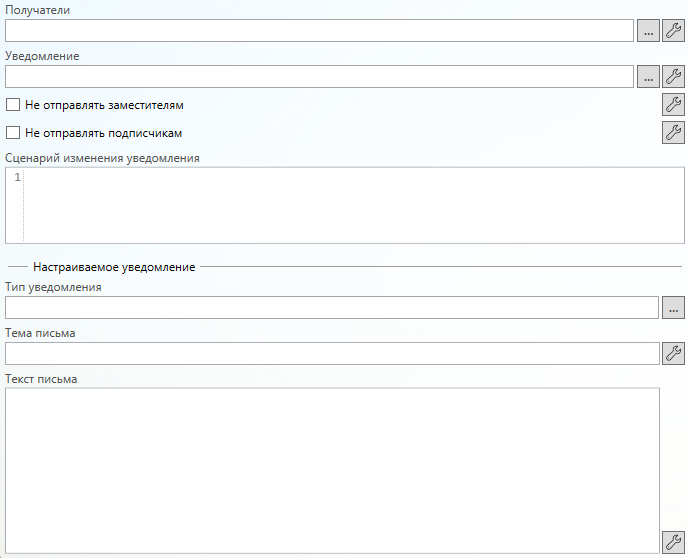Click the Настраиваемое уведомление section header
This screenshot has width=688, height=558.
pos(114,267)
